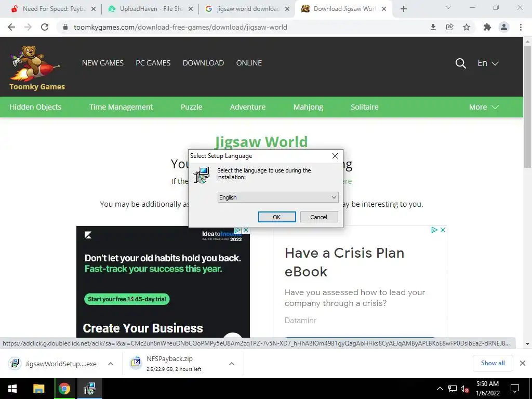Open the En site language dropdown
The width and height of the screenshot is (532, 399).
(488, 63)
